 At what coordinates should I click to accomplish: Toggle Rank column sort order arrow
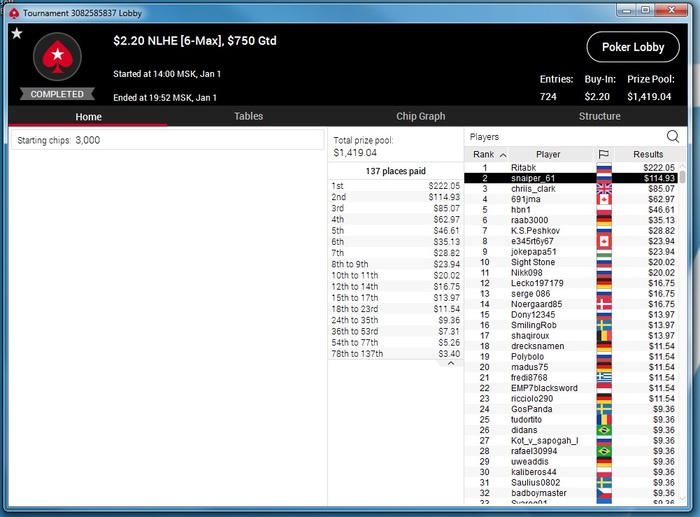click(x=503, y=155)
